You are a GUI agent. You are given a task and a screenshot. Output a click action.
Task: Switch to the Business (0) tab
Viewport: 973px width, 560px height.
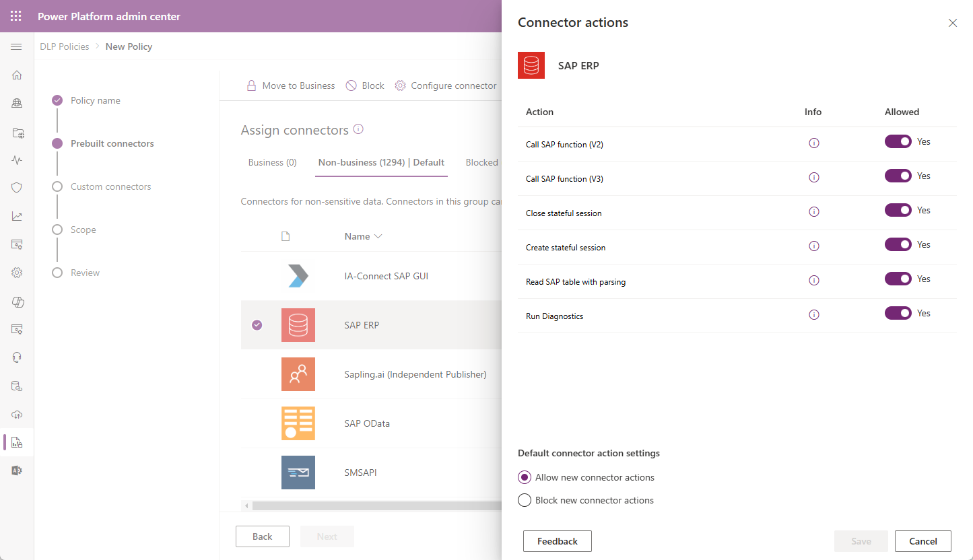pyautogui.click(x=273, y=162)
